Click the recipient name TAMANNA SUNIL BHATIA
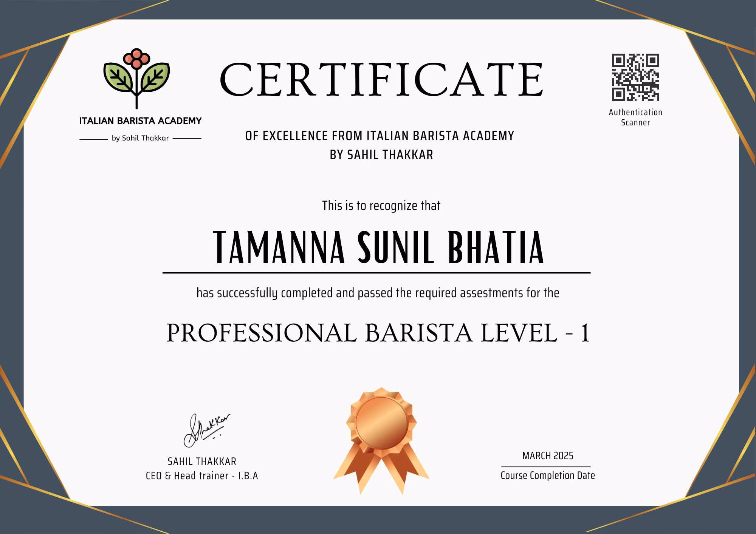756x534 pixels. (379, 247)
